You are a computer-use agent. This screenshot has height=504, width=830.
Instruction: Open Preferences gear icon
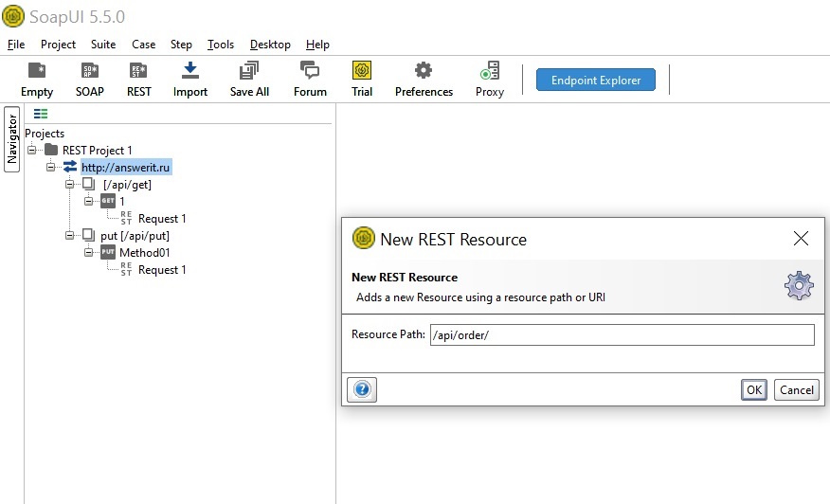click(x=424, y=70)
